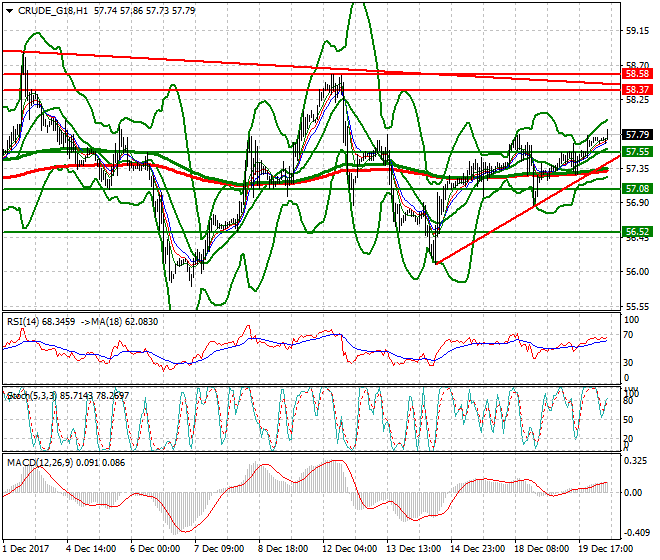The width and height of the screenshot is (660, 560).
Task: Click the 70 level on RSI scale
Action: (628, 336)
